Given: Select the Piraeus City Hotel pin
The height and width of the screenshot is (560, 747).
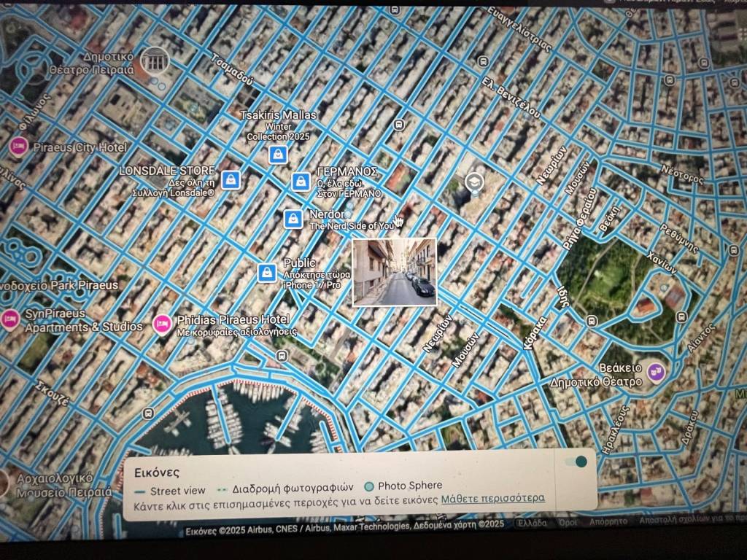Looking at the screenshot, I should pyautogui.click(x=18, y=147).
